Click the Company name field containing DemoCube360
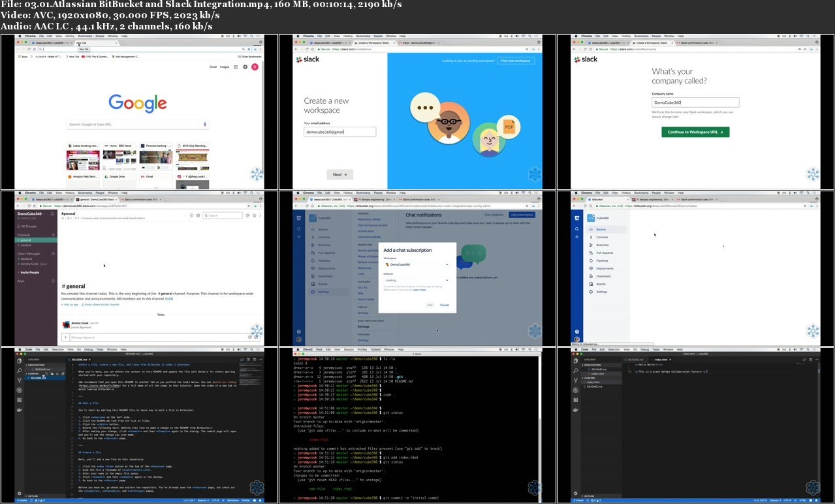Viewport: 835px width, 504px height. [695, 102]
